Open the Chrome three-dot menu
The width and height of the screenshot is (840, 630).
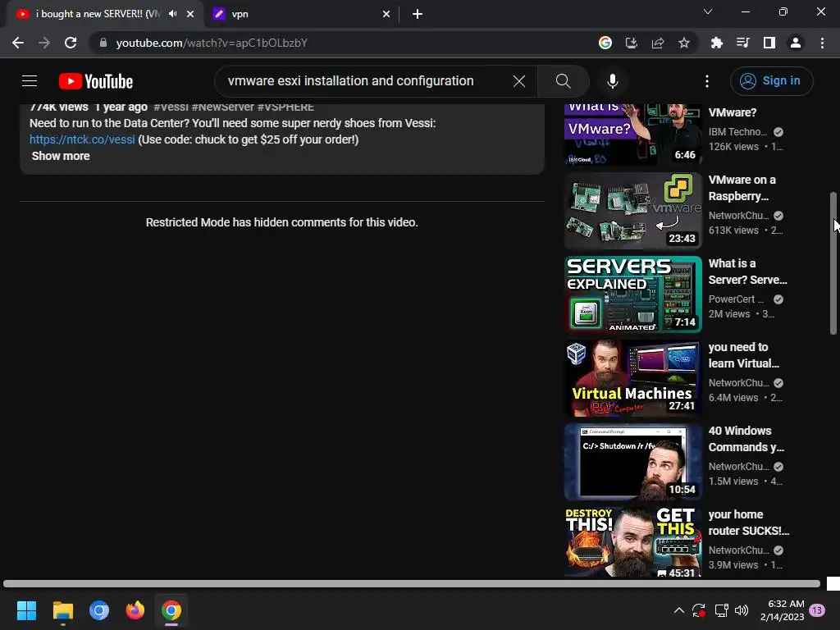pos(822,43)
